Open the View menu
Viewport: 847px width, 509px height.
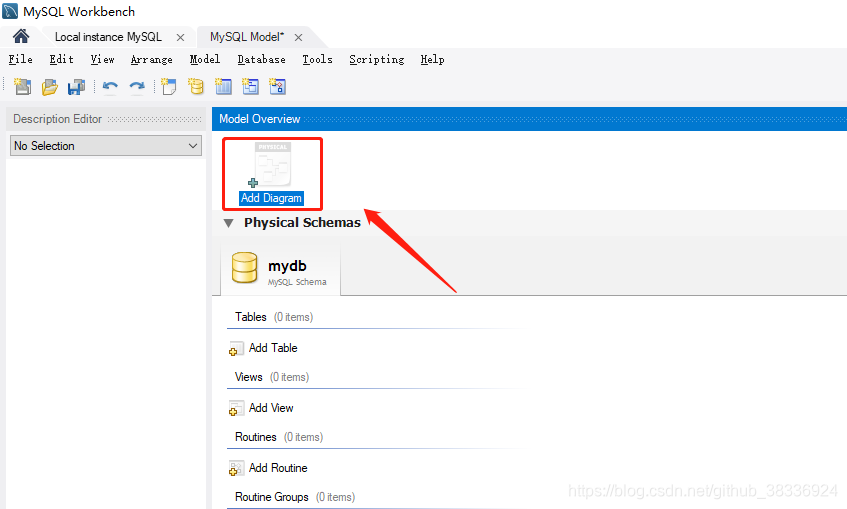103,59
